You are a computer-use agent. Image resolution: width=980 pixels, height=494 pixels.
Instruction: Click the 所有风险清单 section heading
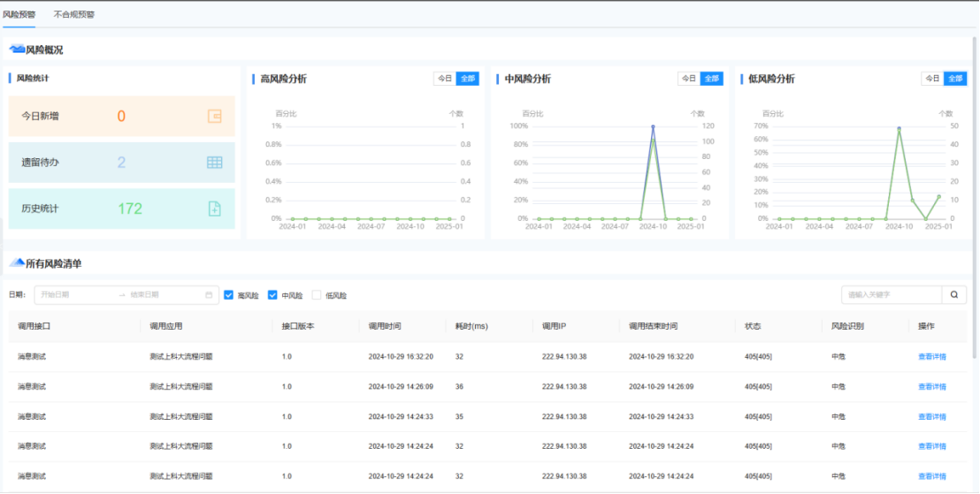[x=53, y=263]
